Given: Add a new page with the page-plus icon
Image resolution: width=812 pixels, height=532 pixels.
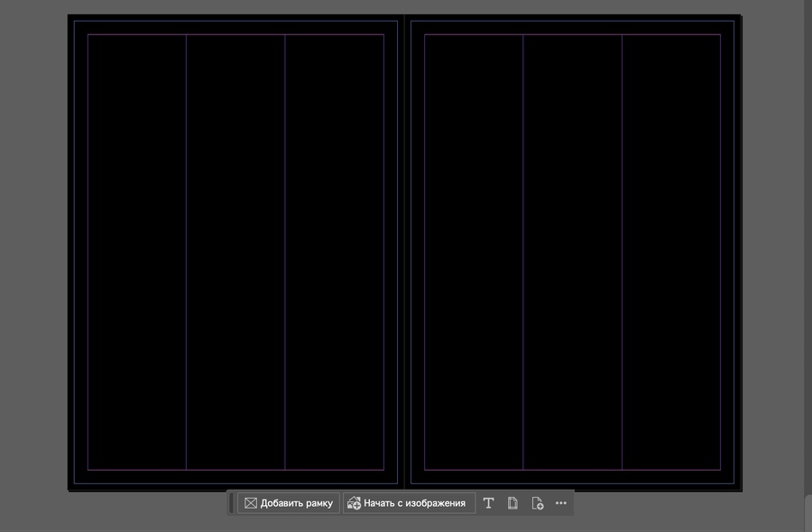Looking at the screenshot, I should (537, 503).
